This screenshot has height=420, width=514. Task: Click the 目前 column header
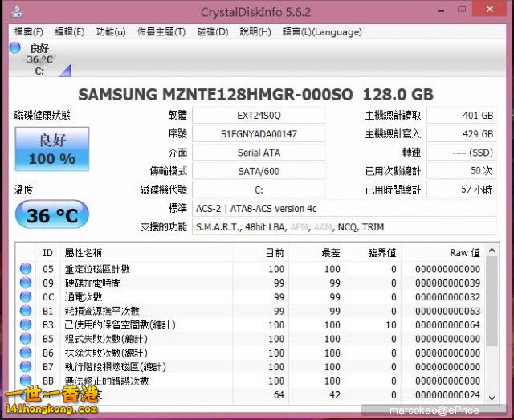pyautogui.click(x=261, y=252)
